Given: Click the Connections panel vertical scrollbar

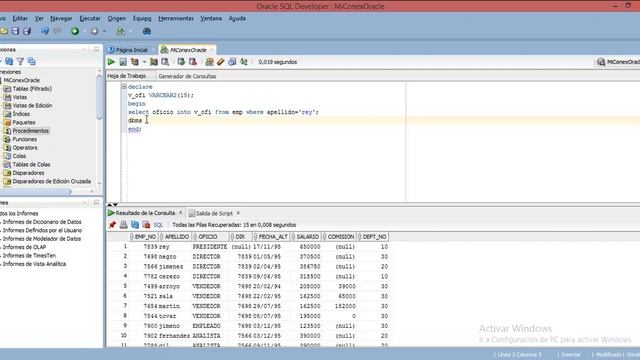Looking at the screenshot, I should [99, 98].
